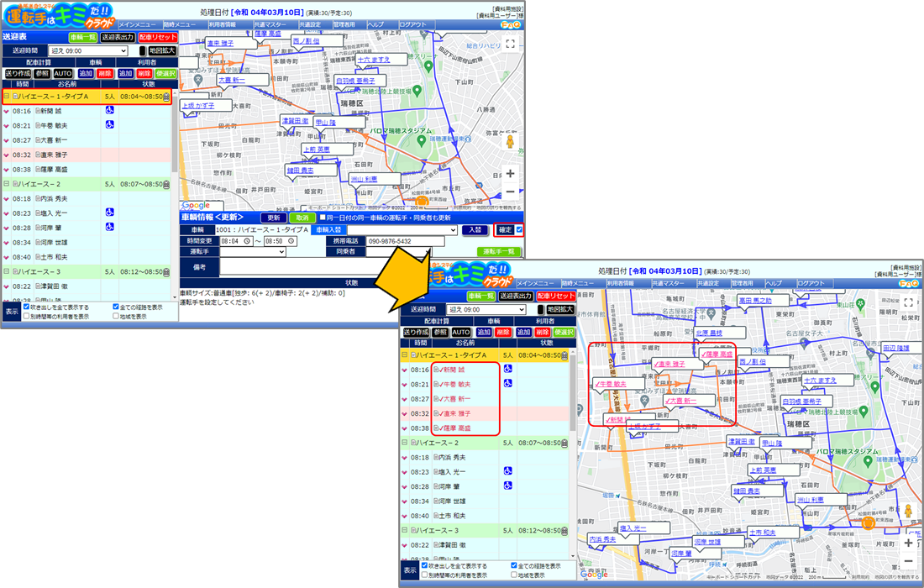The width and height of the screenshot is (924, 588).
Task: Click the wheelchair icon for 塩入 光一 in bottom-right window
Action: tap(508, 471)
